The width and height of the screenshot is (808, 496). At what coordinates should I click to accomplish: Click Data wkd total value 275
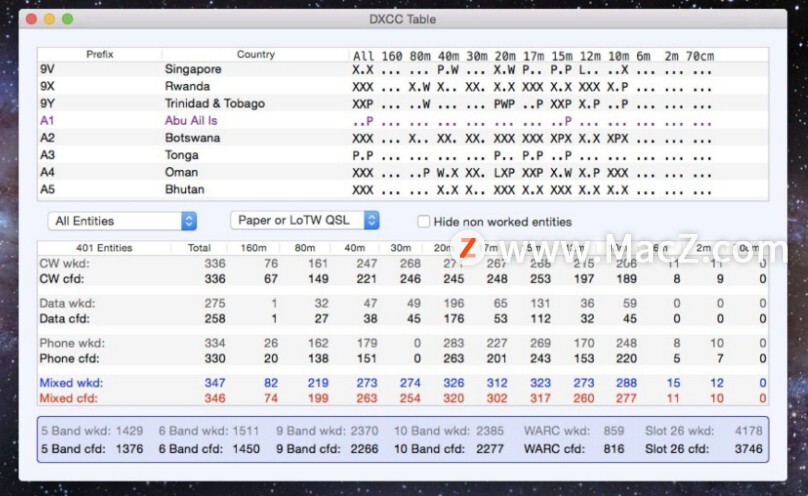(x=215, y=303)
